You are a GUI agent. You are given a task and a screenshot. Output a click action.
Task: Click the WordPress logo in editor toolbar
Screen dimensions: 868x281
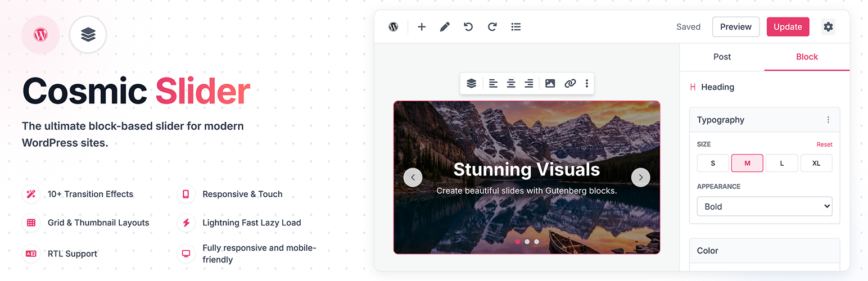[394, 27]
